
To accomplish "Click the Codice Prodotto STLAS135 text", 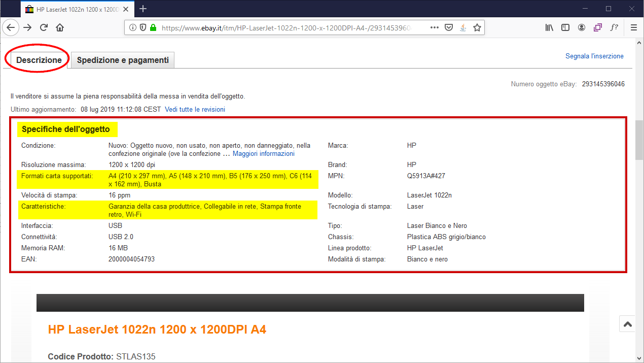I will 101,357.
